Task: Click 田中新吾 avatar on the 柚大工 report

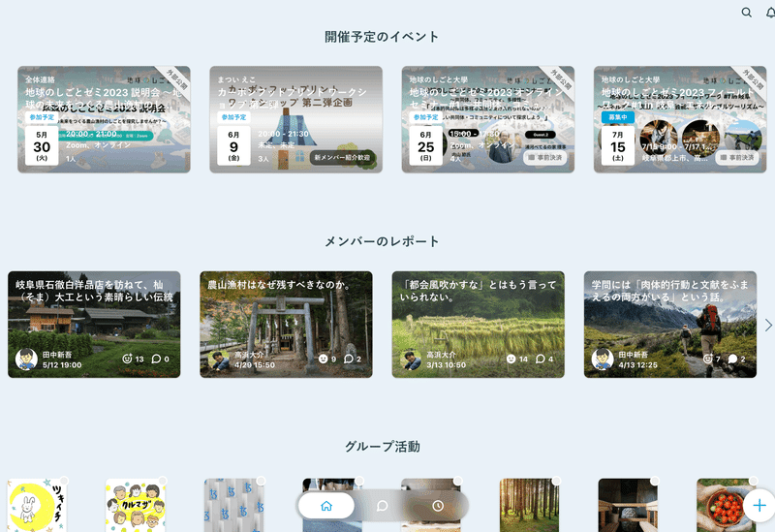Action: [x=26, y=360]
